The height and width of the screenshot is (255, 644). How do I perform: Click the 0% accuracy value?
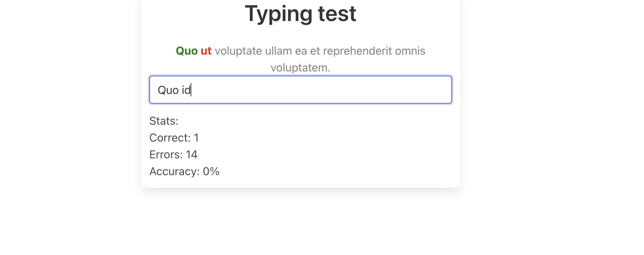211,171
